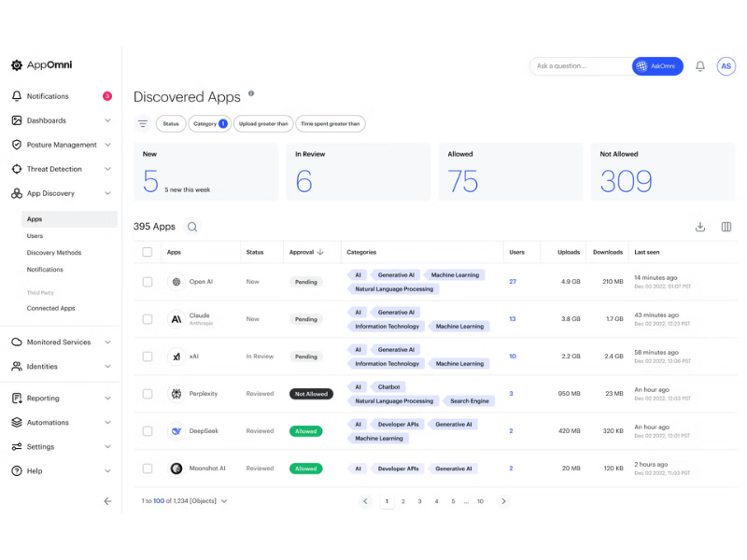Click the notifications bell icon in header

click(x=699, y=66)
